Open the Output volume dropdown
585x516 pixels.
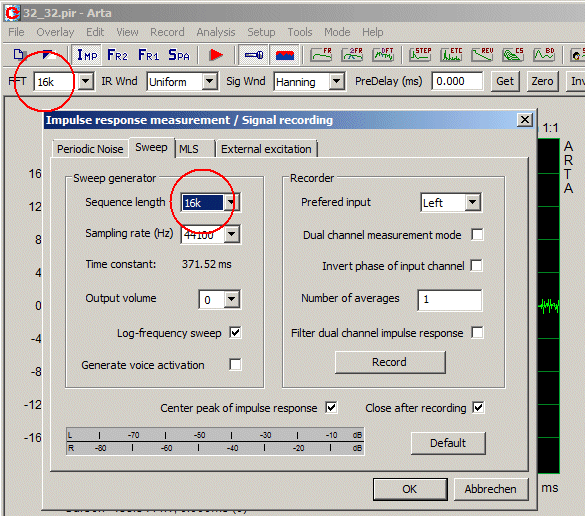tap(232, 299)
